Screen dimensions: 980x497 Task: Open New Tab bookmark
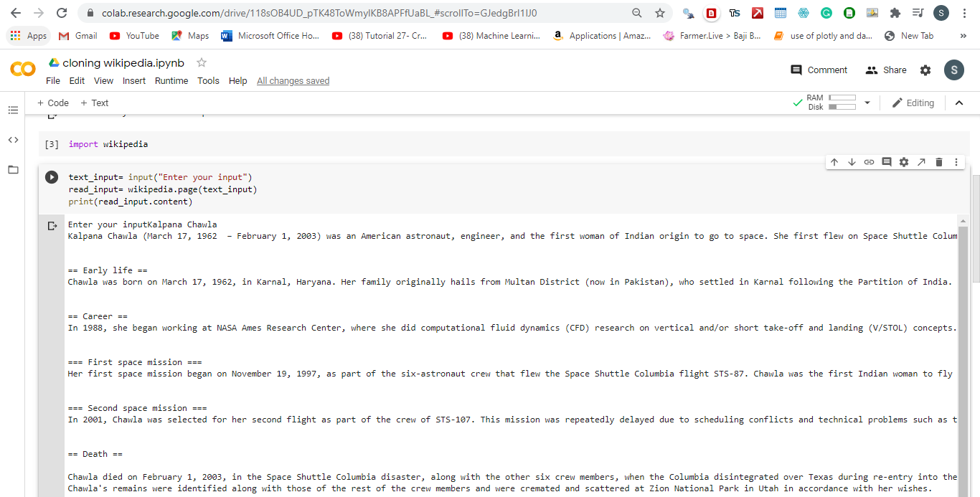click(x=910, y=36)
